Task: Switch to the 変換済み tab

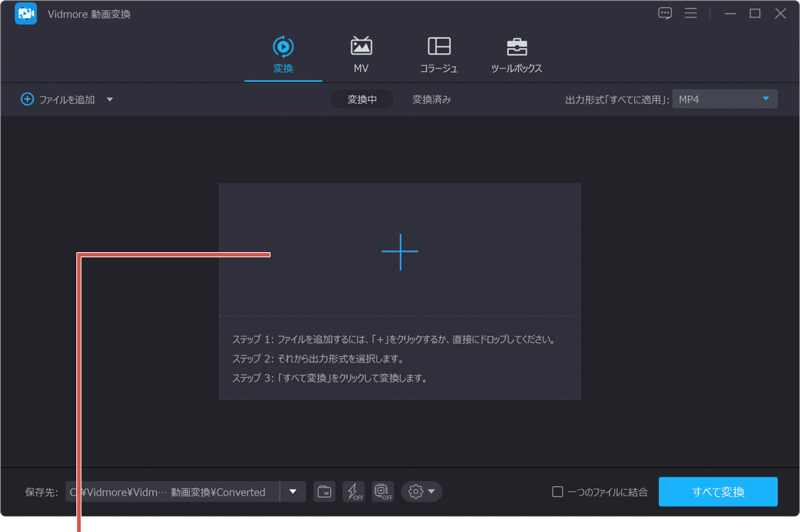Action: [430, 99]
